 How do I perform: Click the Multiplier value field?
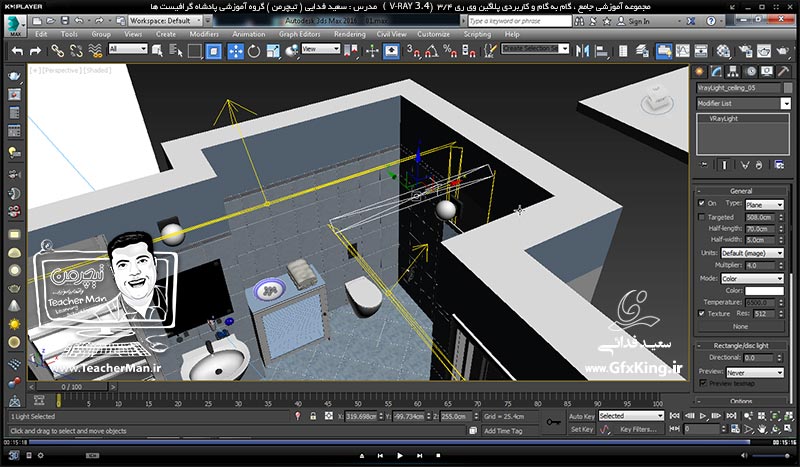(760, 266)
